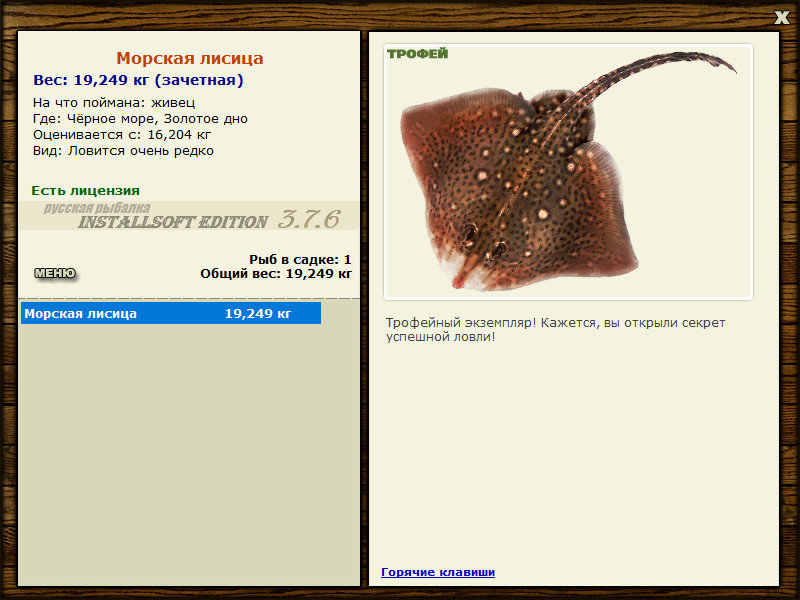Click the Рыб в садке: 1 counter
800x600 pixels.
(300, 259)
